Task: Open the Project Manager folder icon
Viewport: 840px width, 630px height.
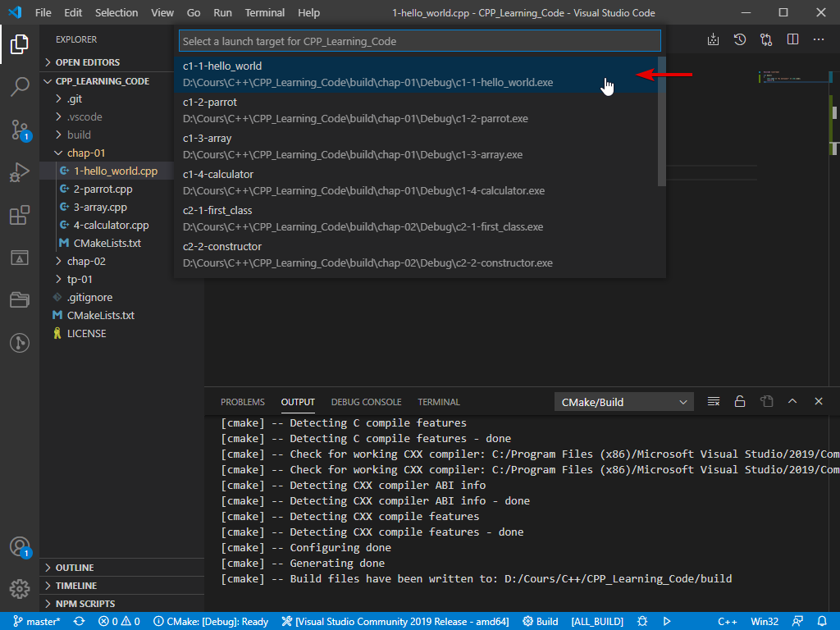Action: click(x=20, y=299)
